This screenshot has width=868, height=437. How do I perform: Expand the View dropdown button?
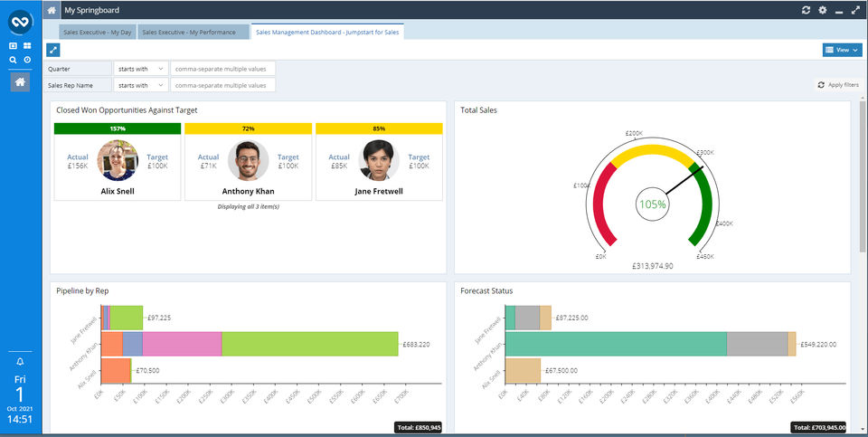click(841, 50)
